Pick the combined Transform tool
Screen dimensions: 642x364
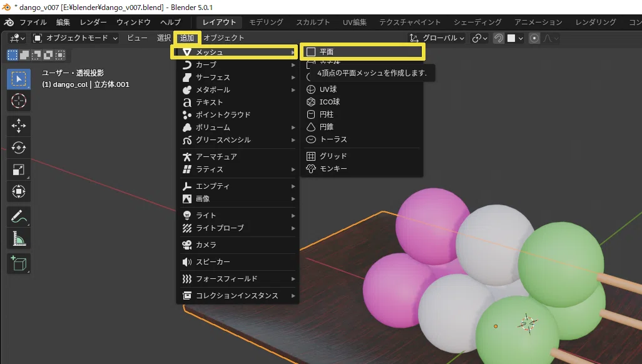[x=18, y=191]
